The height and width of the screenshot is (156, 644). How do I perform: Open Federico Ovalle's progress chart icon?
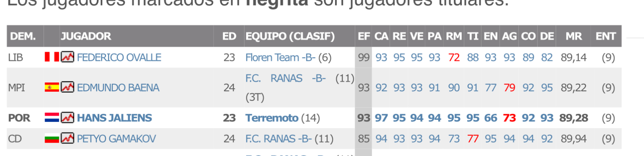coord(68,57)
